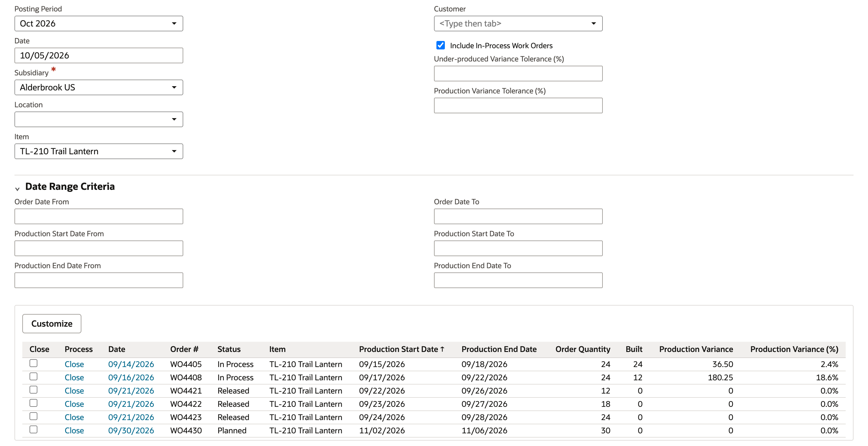868x446 pixels.
Task: Sort by Production Variance (%) column header
Action: click(x=794, y=349)
